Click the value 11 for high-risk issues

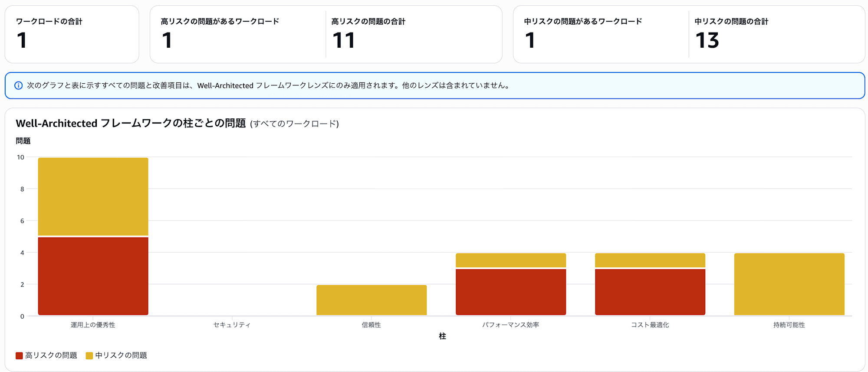pyautogui.click(x=344, y=40)
